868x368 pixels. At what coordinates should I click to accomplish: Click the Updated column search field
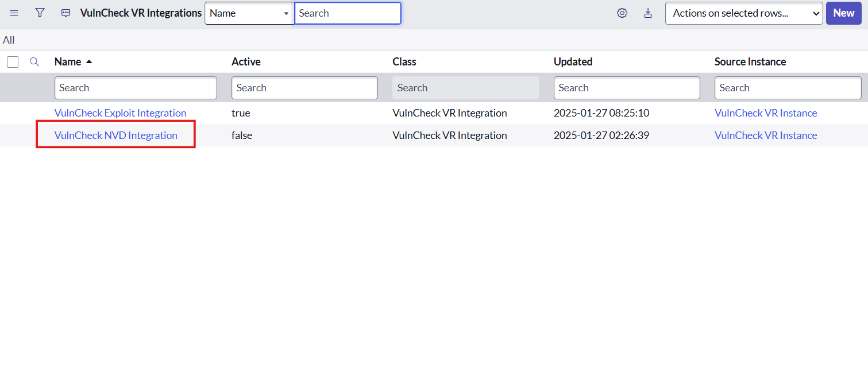(x=627, y=88)
